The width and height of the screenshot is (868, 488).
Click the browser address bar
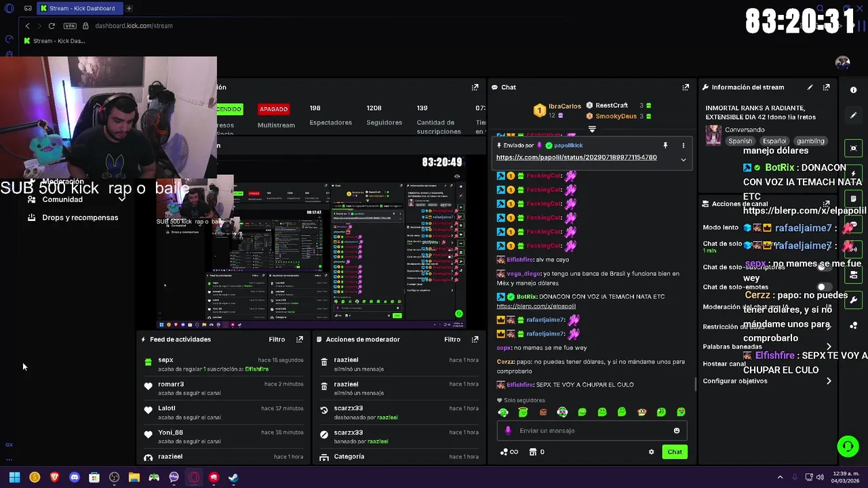pyautogui.click(x=134, y=26)
